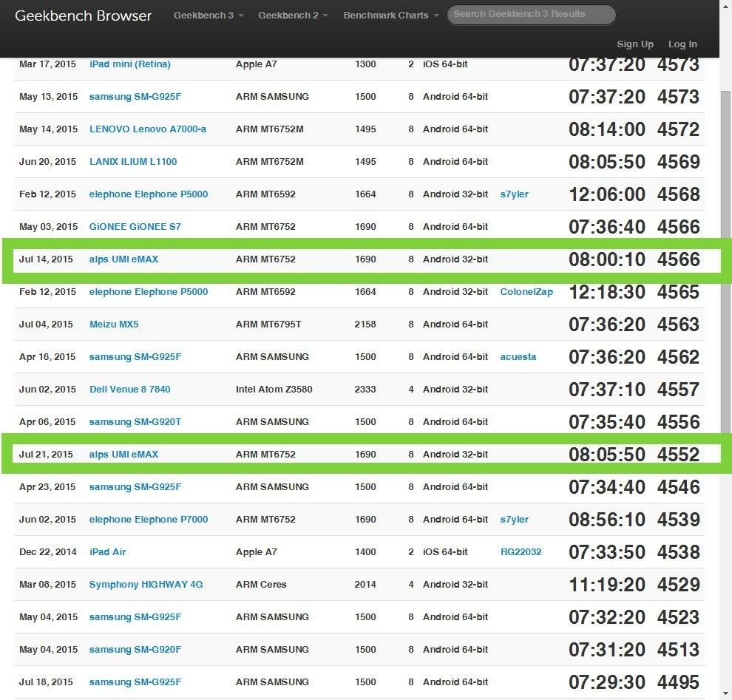Click the 08:00:10 time value
This screenshot has width=732, height=700.
point(607,259)
